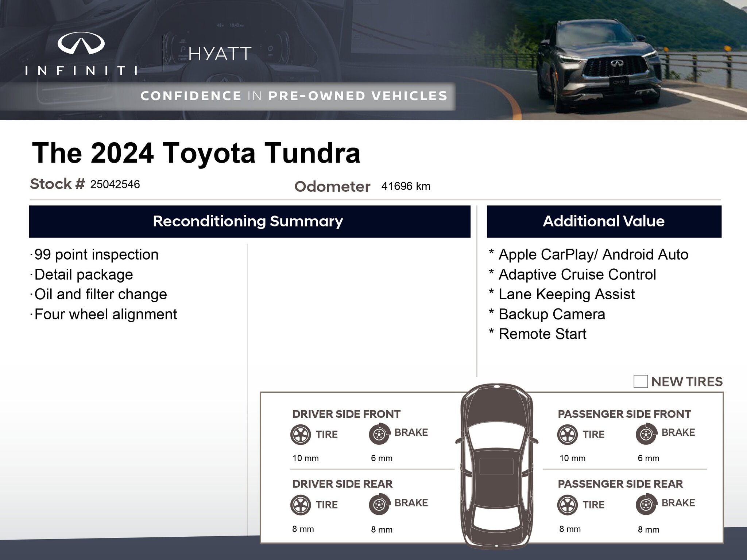Click Confidence in Pre-Owned Vehicles banner
Viewport: 747px width, 560px height.
(294, 96)
